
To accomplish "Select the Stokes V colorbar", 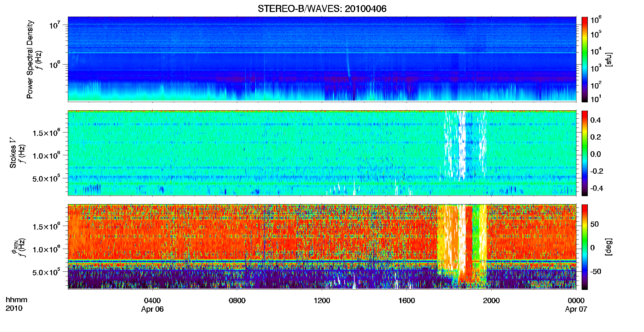I will point(585,153).
